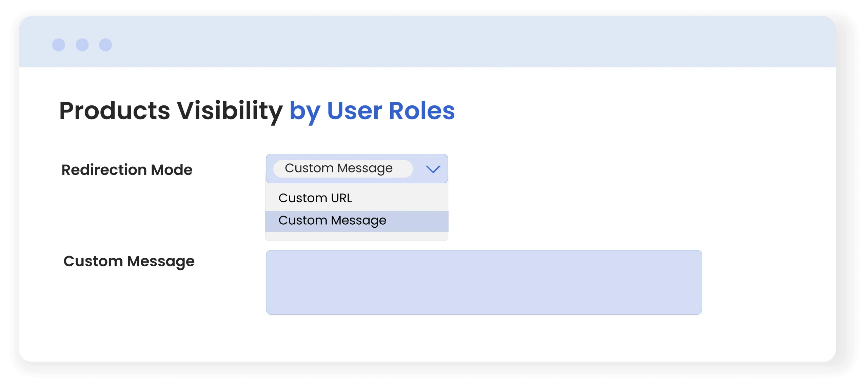Click the word Mode in Redirection label
The height and width of the screenshot is (387, 868).
172,170
